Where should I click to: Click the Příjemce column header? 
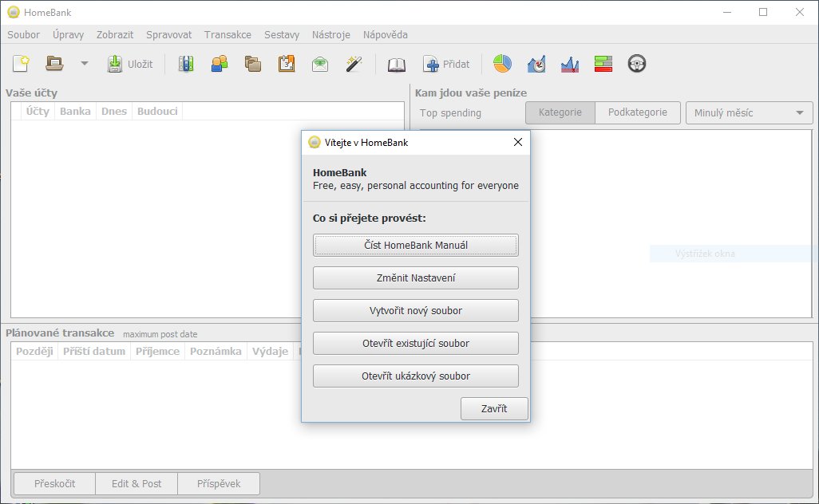pyautogui.click(x=157, y=351)
